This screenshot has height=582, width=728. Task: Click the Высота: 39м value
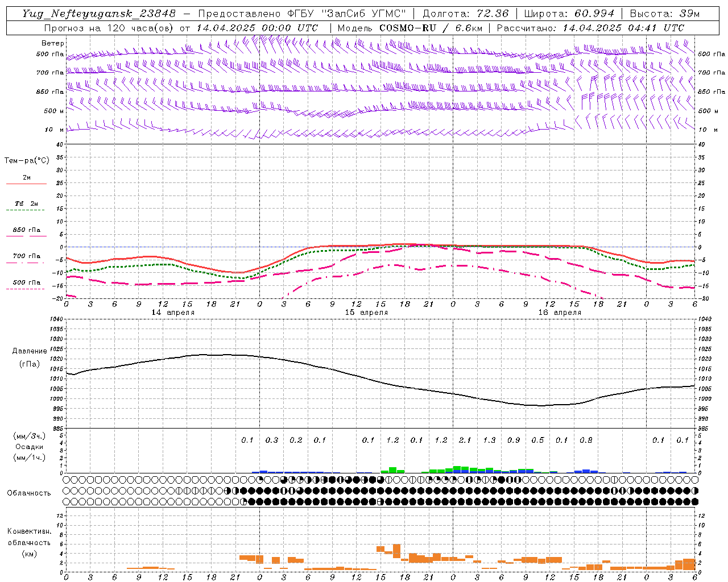[665, 14]
